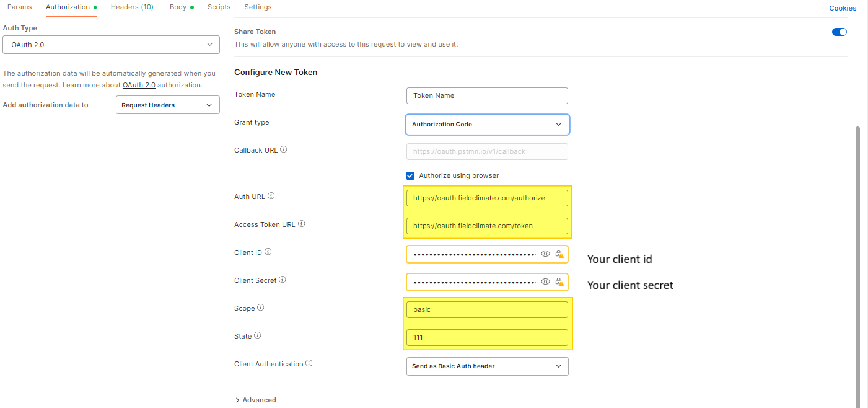Screen dimensions: 868x408
Task: Click the info icon next to Callback URL
Action: click(x=284, y=150)
